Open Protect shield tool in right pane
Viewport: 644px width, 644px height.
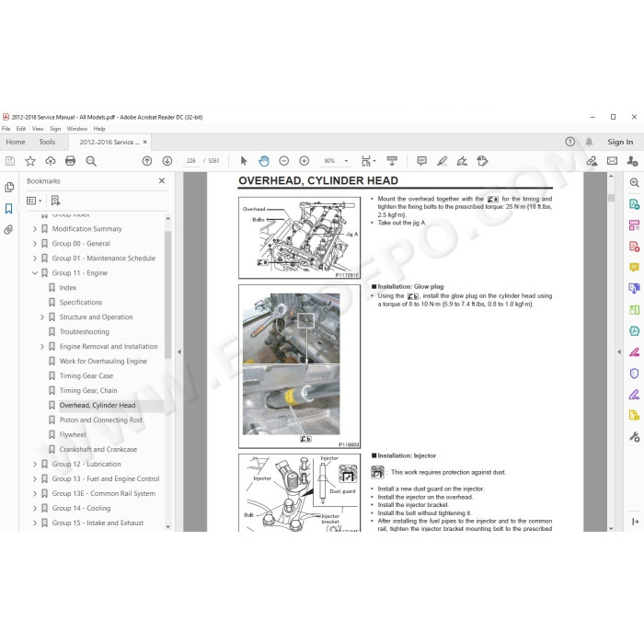(634, 374)
